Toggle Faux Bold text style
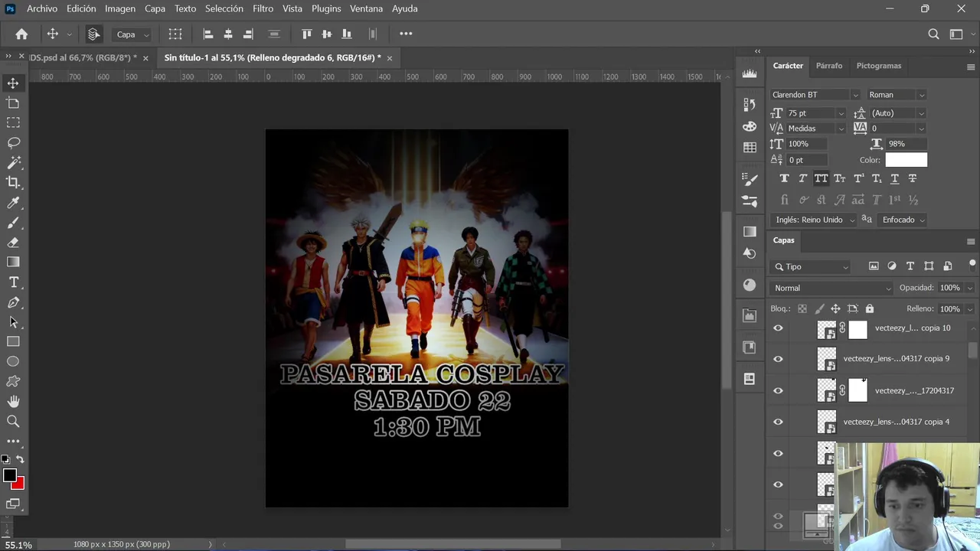The height and width of the screenshot is (551, 980). click(x=784, y=178)
